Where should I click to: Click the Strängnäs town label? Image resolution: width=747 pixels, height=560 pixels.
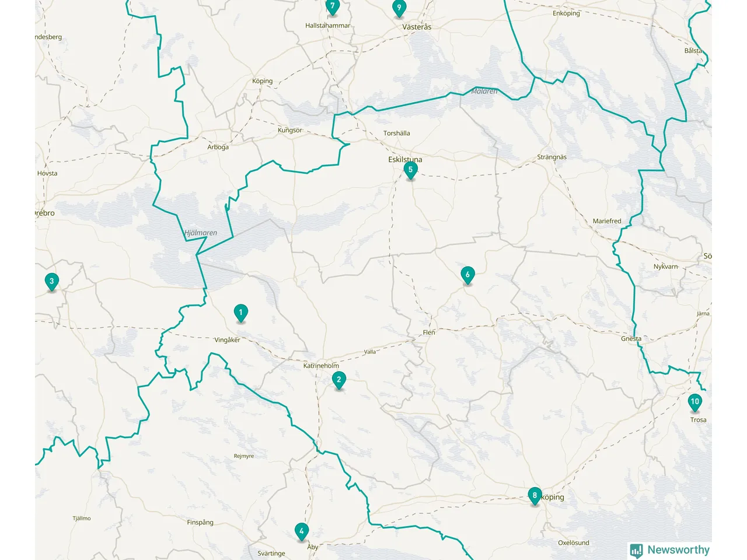(x=551, y=157)
